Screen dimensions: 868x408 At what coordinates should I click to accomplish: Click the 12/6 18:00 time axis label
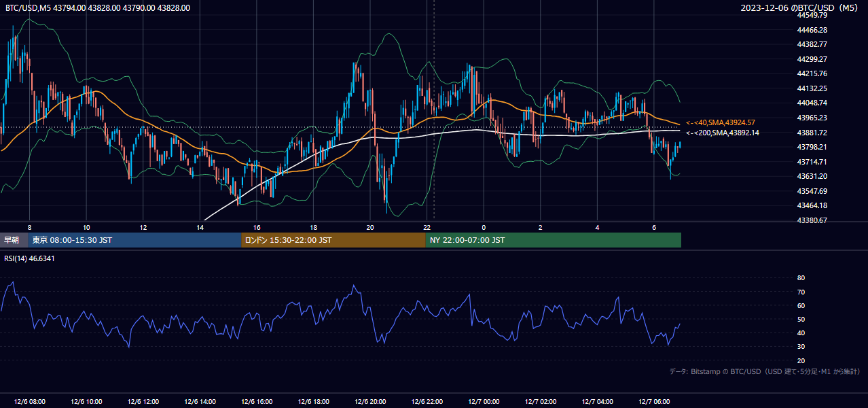[313, 402]
